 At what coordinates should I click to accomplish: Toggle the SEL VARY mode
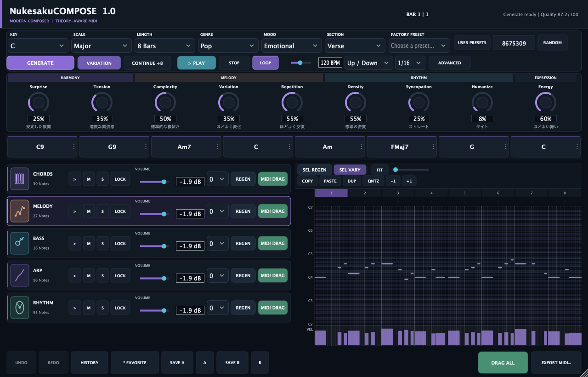[x=350, y=170]
